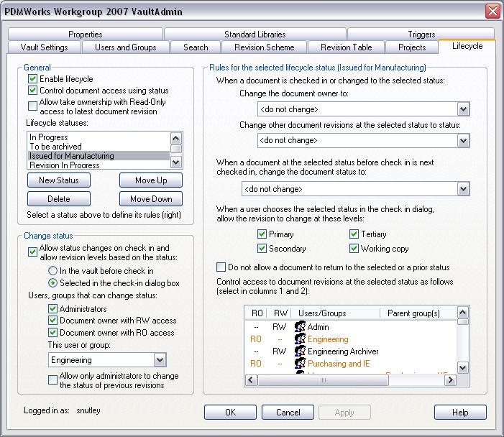504x437 pixels.
Task: Close the VaultAdmin window
Action: [x=492, y=11]
